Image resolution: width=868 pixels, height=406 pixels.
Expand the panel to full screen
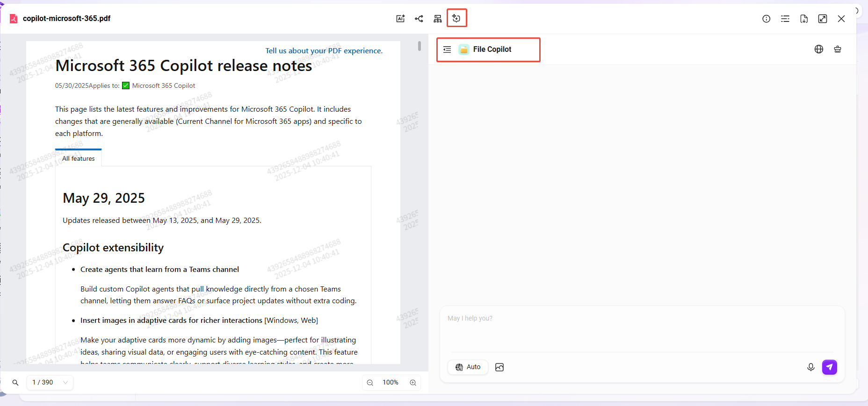(822, 19)
